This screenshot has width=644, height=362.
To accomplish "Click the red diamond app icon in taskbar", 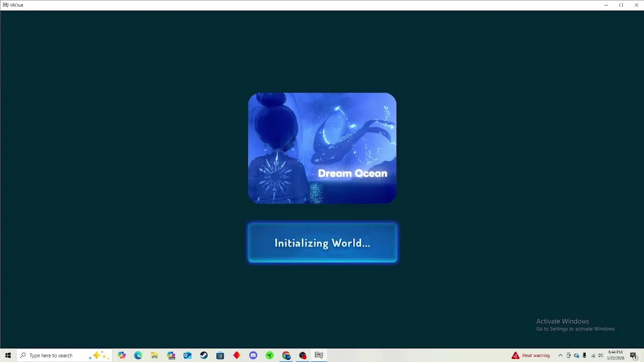I will tap(236, 355).
